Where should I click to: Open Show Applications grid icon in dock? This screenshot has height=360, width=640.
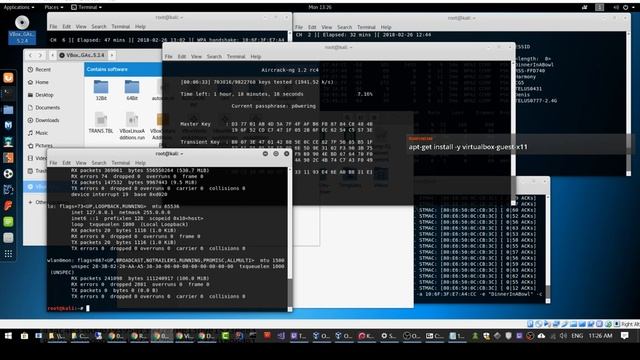[8, 254]
